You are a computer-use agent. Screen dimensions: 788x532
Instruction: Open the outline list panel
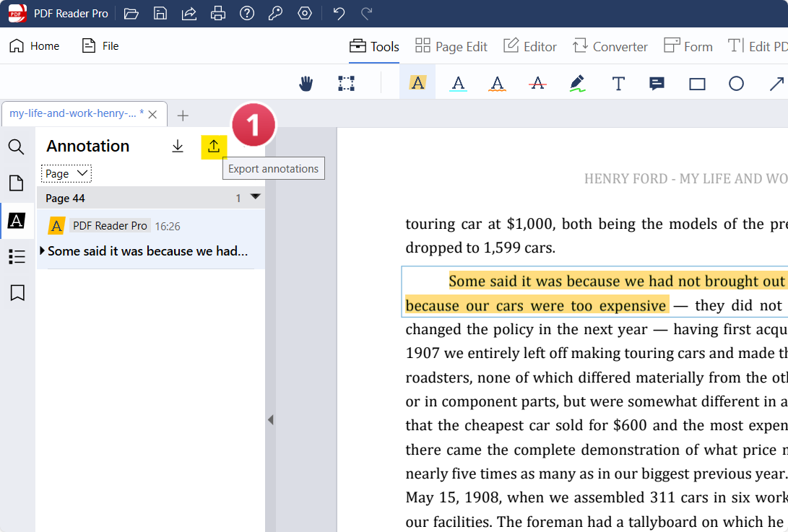(17, 257)
